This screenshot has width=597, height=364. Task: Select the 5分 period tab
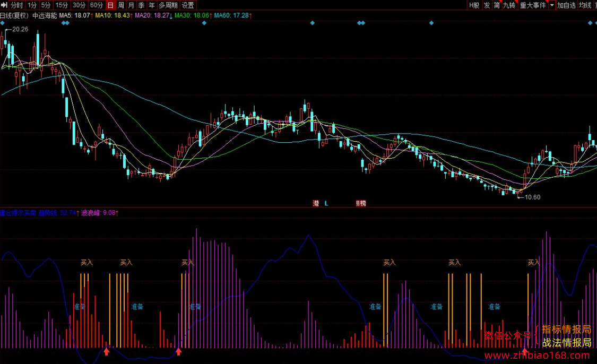coord(46,5)
